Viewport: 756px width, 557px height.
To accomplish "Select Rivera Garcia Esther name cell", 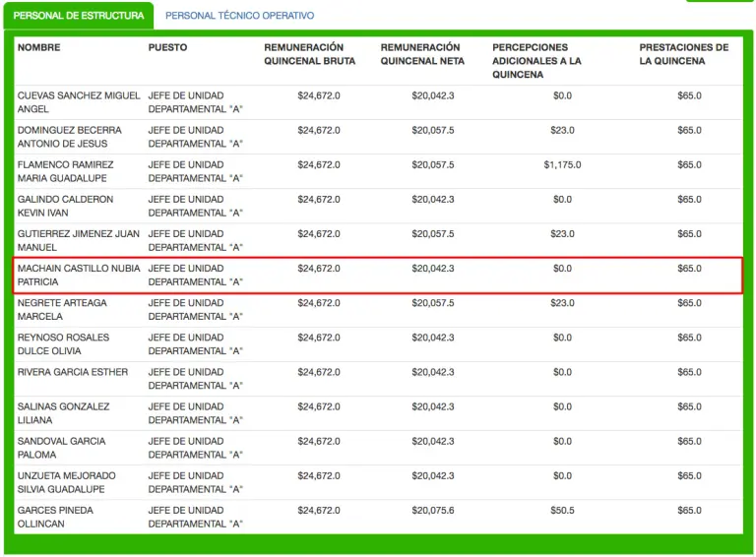I will tap(72, 372).
